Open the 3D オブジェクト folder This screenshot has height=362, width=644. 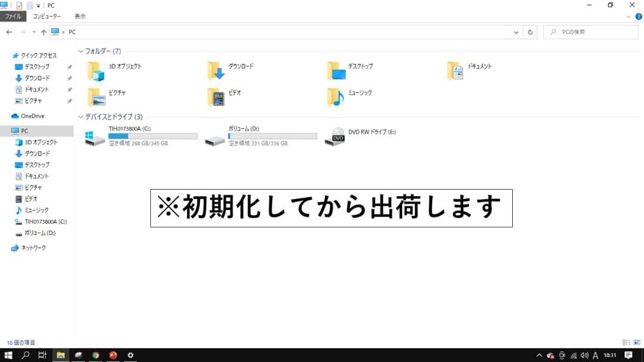click(95, 70)
